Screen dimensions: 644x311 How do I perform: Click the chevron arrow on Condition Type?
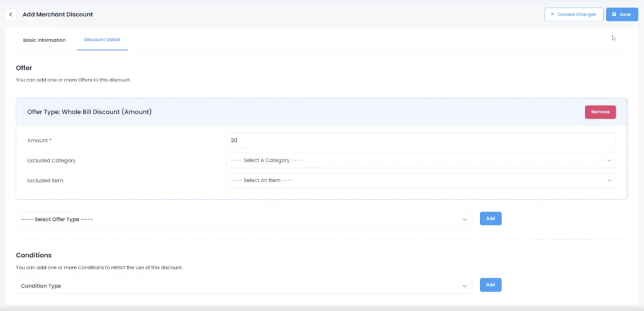[464, 286]
